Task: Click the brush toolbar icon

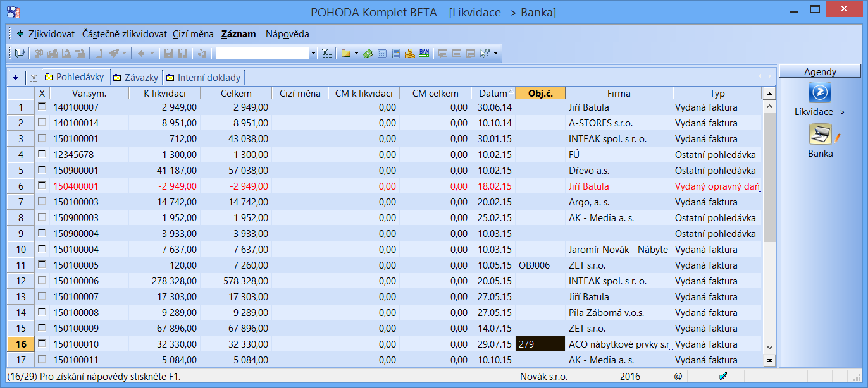Action: point(114,54)
